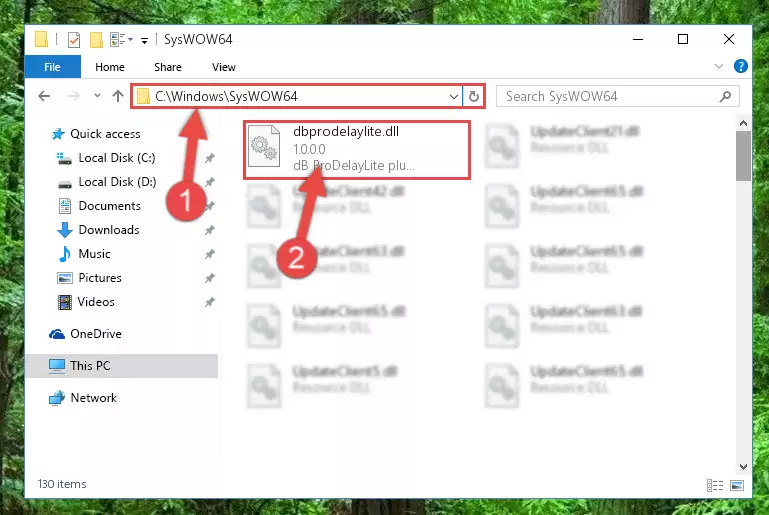
Task: Switch to Details view icon in status bar
Action: click(x=715, y=486)
